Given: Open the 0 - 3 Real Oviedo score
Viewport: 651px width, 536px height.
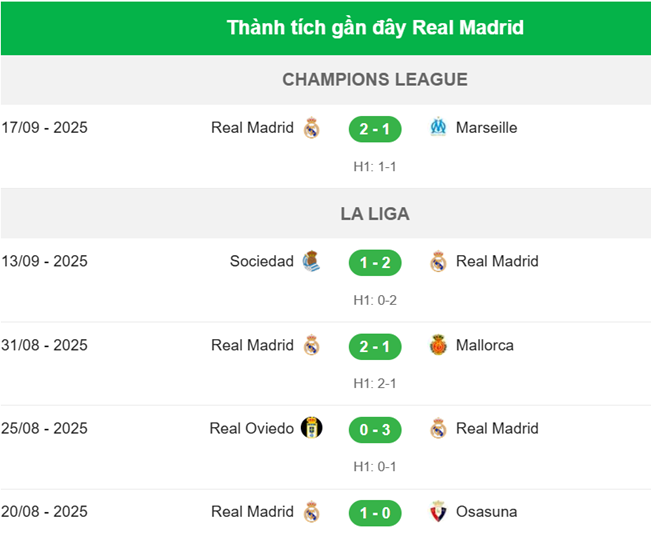Looking at the screenshot, I should [375, 429].
